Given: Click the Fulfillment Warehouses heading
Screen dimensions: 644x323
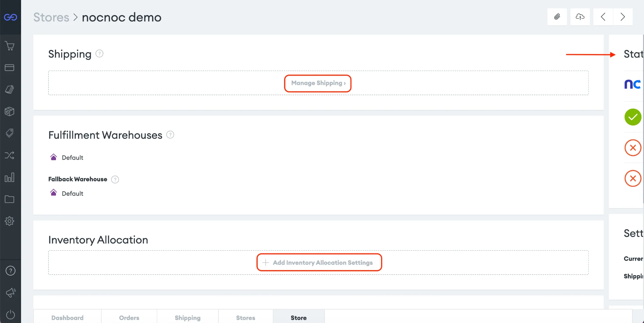Looking at the screenshot, I should pos(105,135).
